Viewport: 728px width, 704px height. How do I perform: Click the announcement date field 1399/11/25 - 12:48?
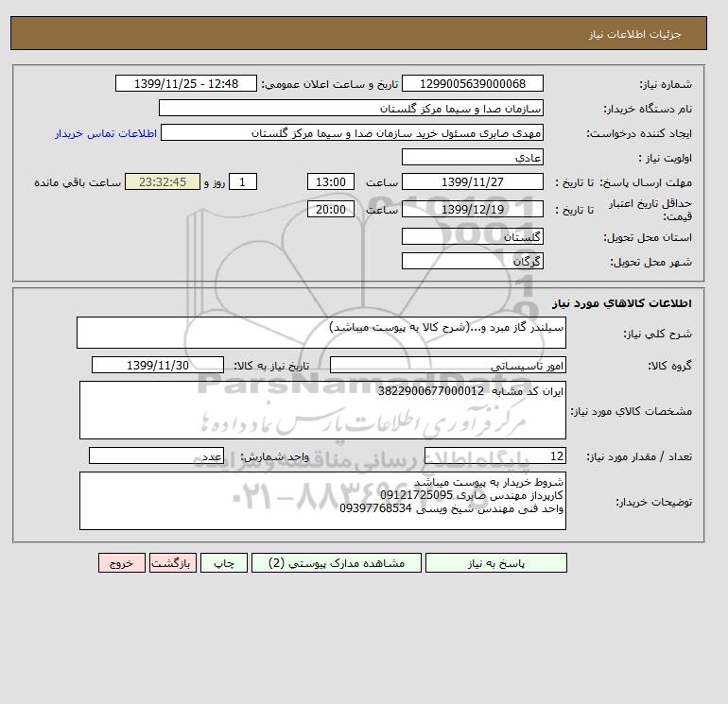tap(185, 83)
